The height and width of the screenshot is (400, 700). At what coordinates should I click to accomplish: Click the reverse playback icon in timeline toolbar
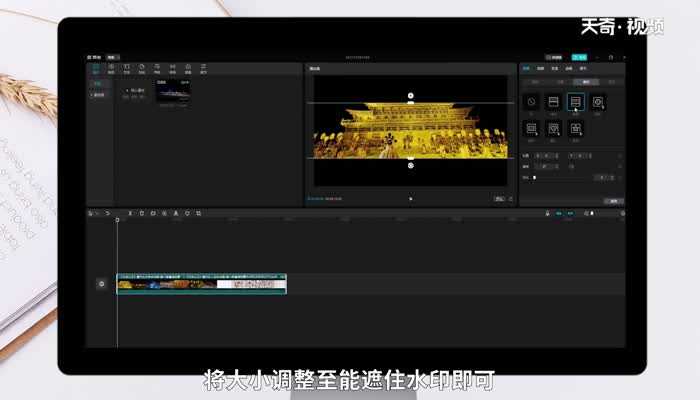point(164,213)
